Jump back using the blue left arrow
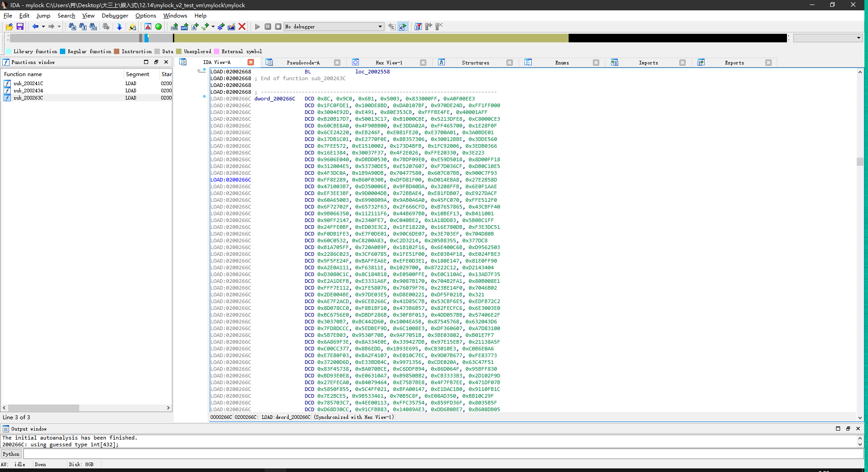Image resolution: width=868 pixels, height=472 pixels. pos(35,27)
